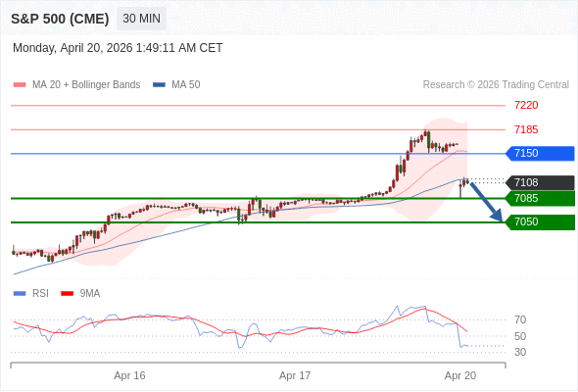The height and width of the screenshot is (392, 578).
Task: Click the Apr 16 date axis label
Action: (x=129, y=375)
